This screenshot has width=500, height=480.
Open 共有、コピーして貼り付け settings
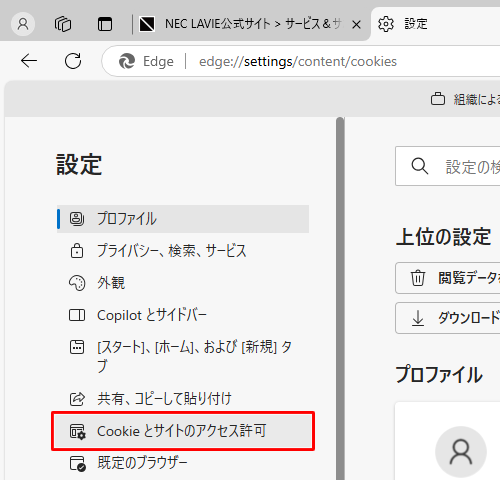point(183,398)
